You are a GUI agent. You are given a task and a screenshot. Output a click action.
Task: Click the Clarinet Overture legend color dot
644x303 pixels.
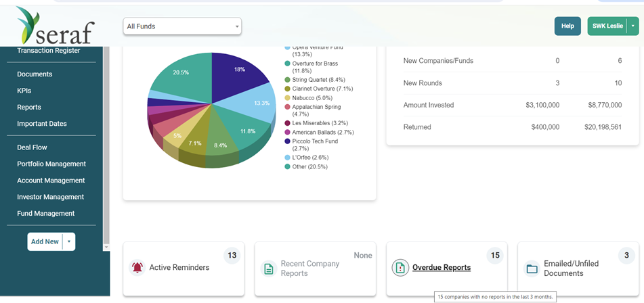(x=288, y=89)
